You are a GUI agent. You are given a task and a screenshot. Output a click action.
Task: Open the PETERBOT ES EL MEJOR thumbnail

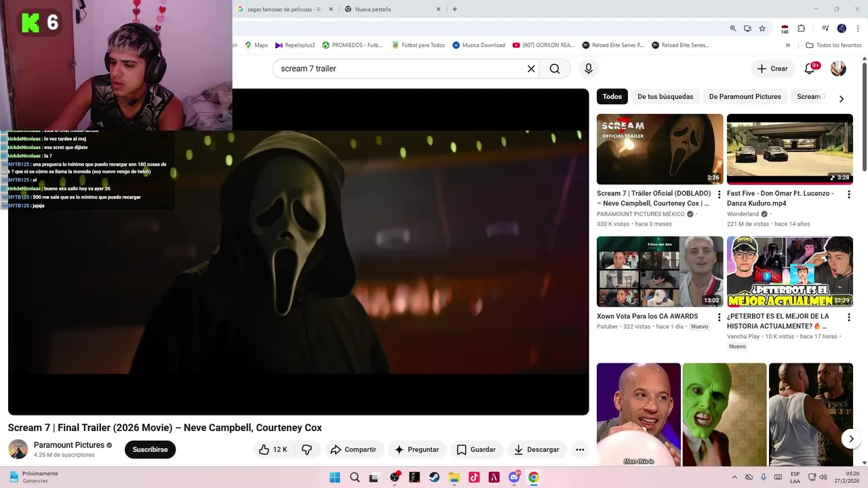point(790,271)
